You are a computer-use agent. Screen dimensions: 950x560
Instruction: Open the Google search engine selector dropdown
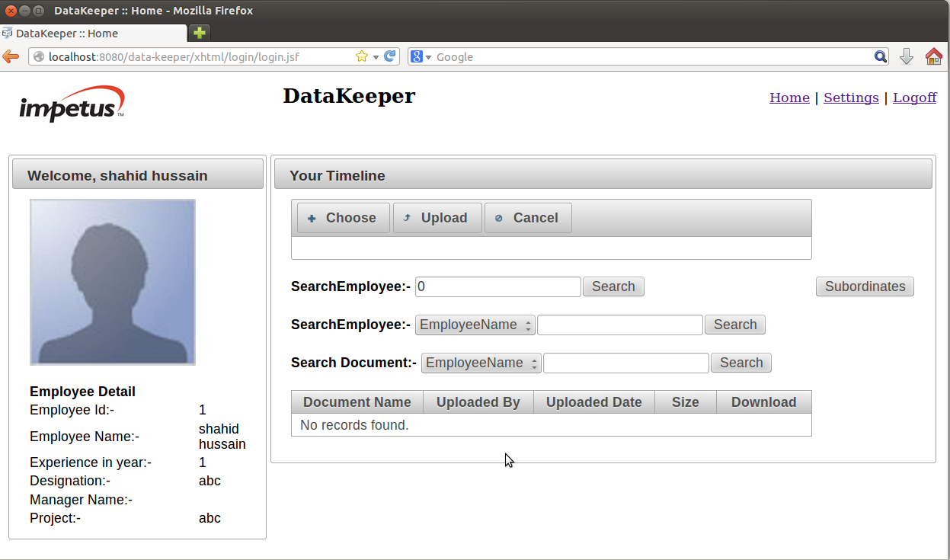pos(421,56)
